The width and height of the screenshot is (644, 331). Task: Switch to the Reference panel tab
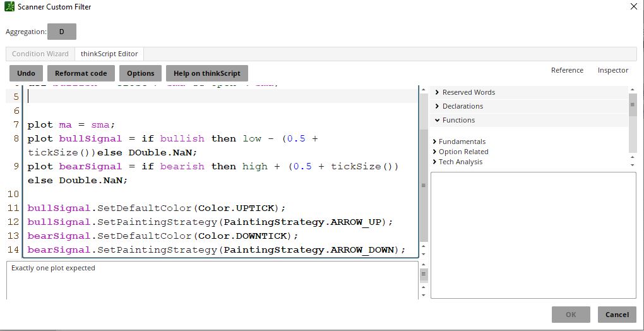click(x=567, y=70)
